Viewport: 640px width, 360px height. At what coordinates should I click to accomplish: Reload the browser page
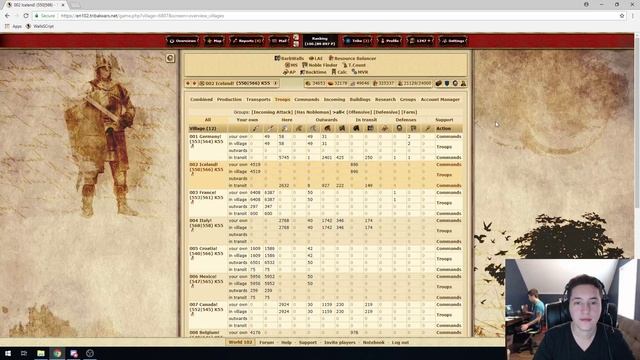(26, 16)
